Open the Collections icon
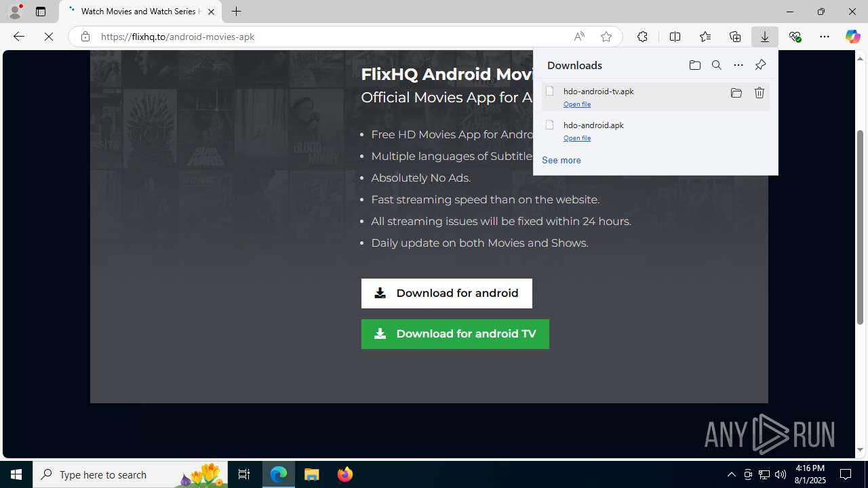Image resolution: width=868 pixels, height=488 pixels. tap(735, 37)
